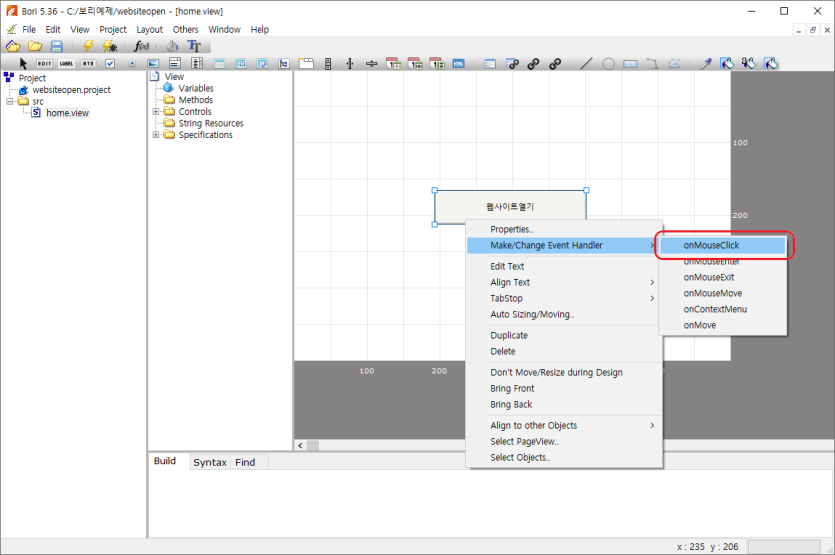Select Methods in the View tree
835x555 pixels.
click(195, 100)
